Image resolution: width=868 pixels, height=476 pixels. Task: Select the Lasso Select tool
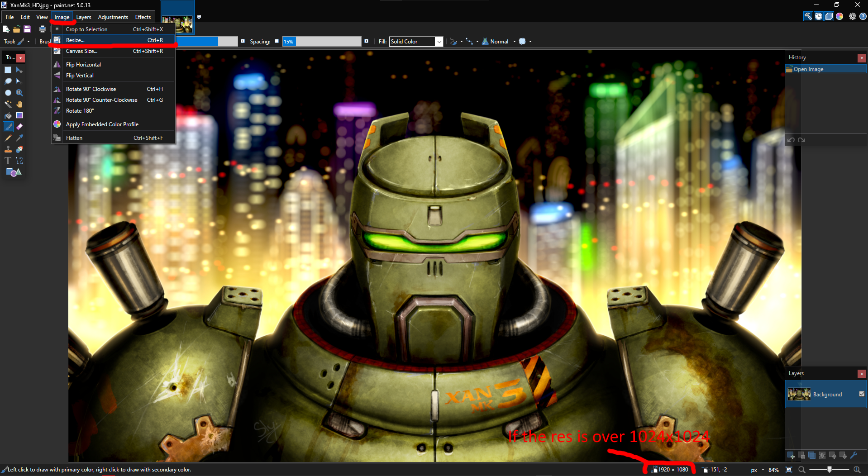[x=8, y=81]
